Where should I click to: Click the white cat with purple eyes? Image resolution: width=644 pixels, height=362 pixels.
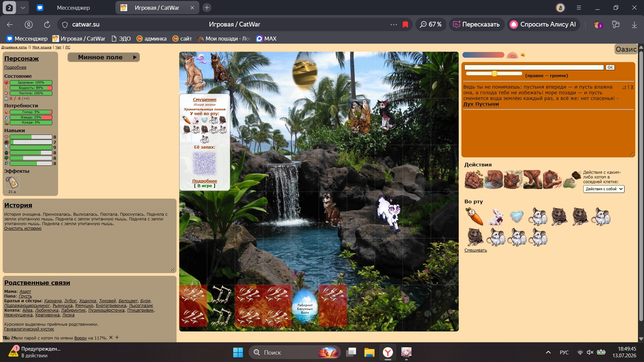tap(389, 213)
